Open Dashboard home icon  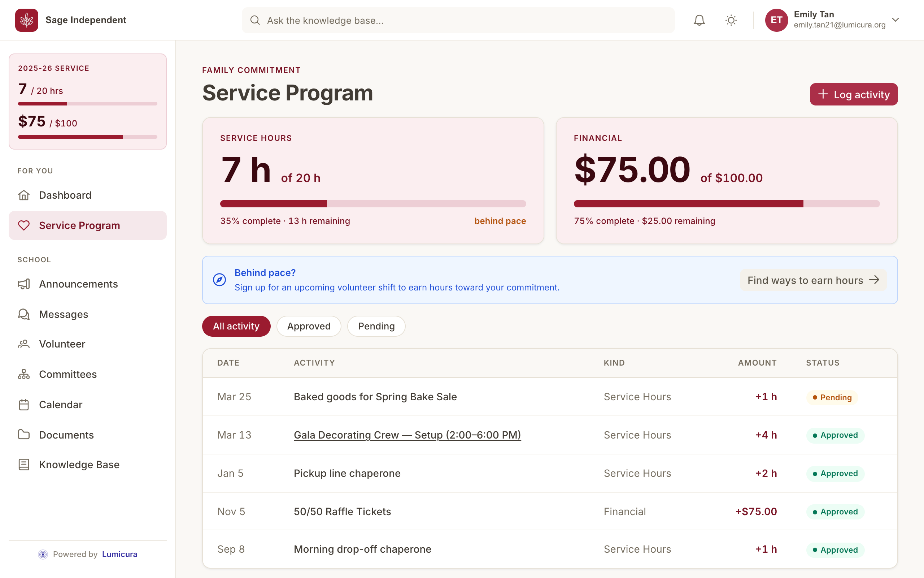(x=24, y=195)
